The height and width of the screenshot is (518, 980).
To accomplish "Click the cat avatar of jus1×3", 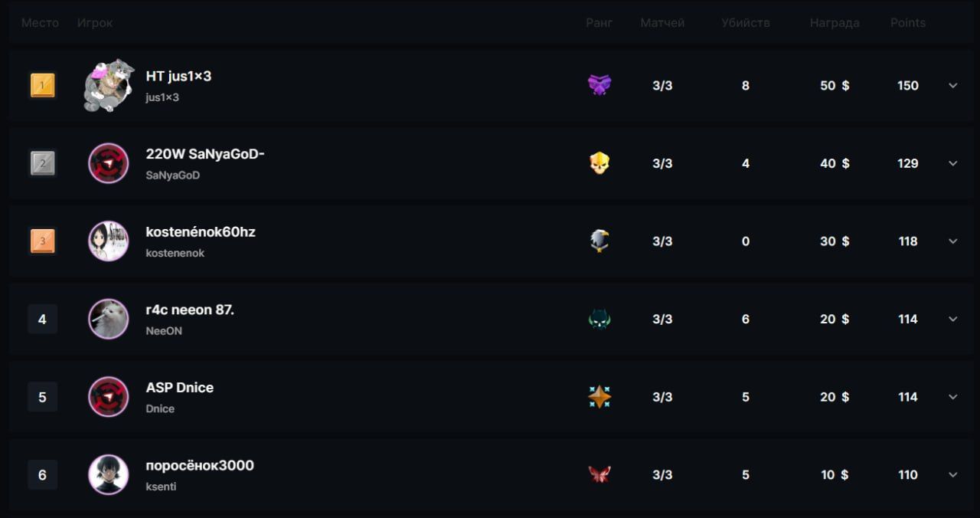I will (x=109, y=85).
